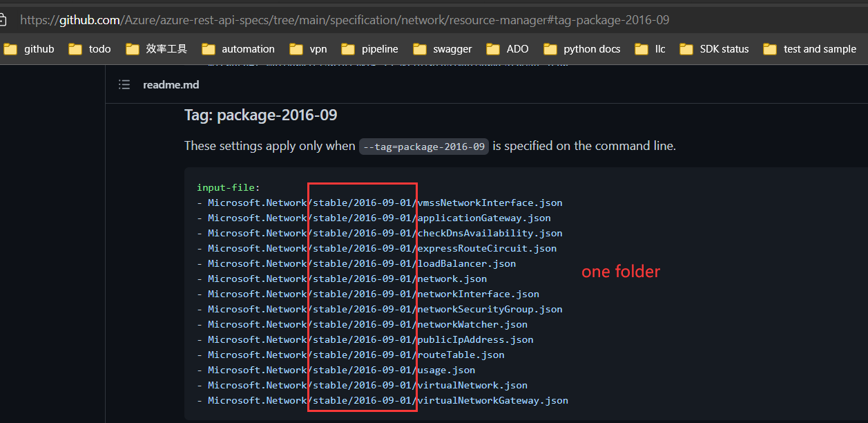Click the readme.md file name header

171,84
